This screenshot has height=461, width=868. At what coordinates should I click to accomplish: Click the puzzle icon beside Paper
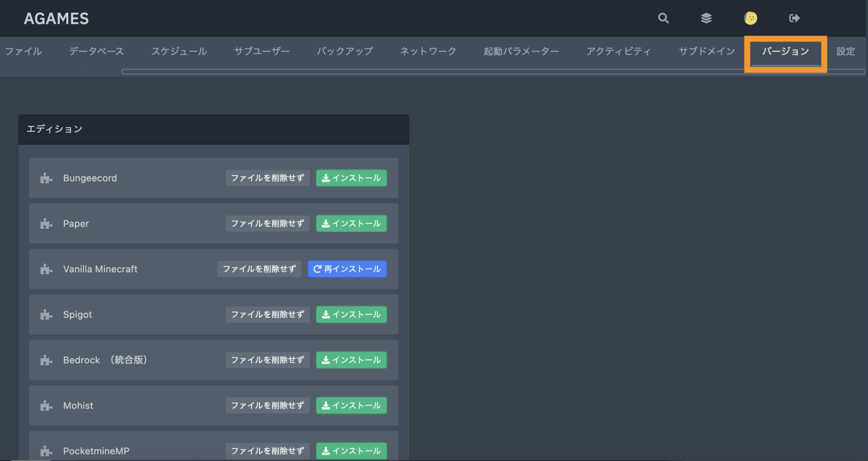click(46, 223)
